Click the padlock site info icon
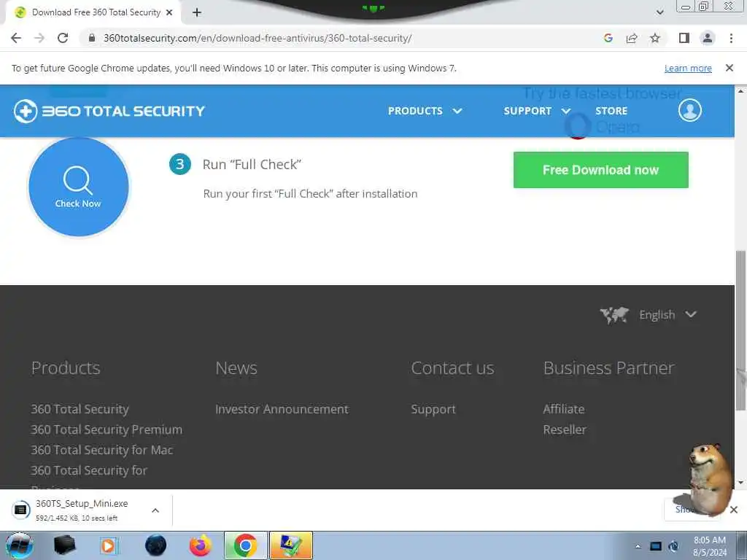747x560 pixels. tap(92, 38)
